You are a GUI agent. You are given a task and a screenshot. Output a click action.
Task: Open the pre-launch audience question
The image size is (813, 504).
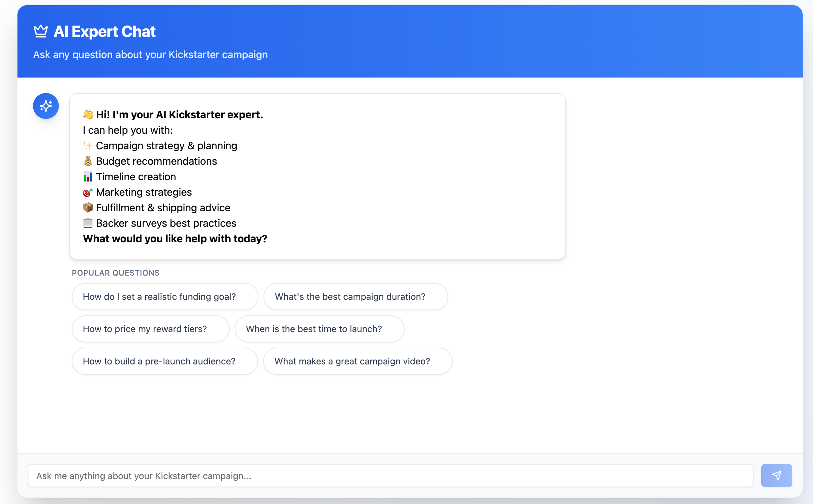click(165, 361)
